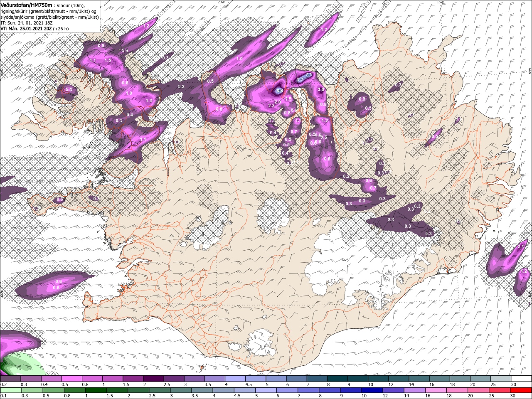Click the 7.1 precipitation value on map

tap(308, 75)
